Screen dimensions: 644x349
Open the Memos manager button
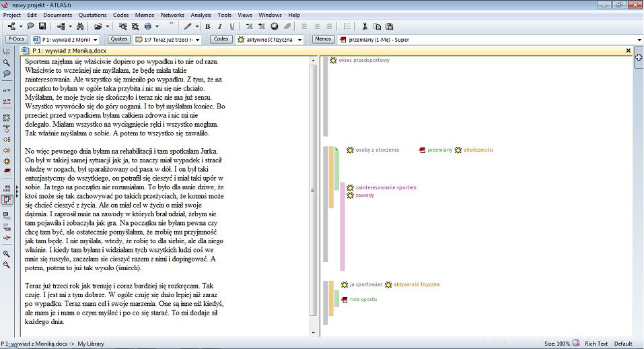[323, 40]
